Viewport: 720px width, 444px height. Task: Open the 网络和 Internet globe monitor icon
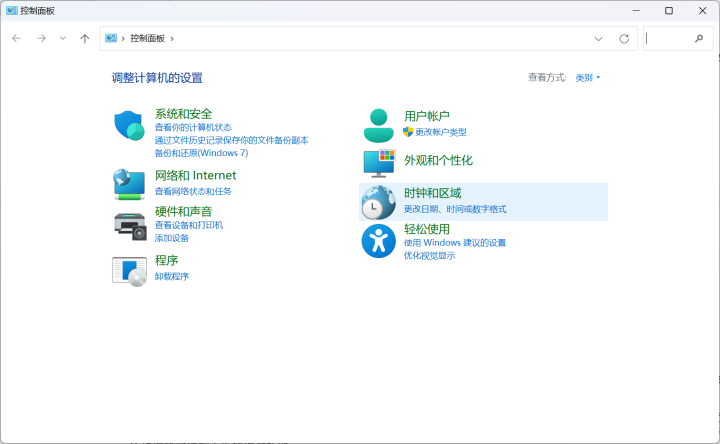click(129, 184)
